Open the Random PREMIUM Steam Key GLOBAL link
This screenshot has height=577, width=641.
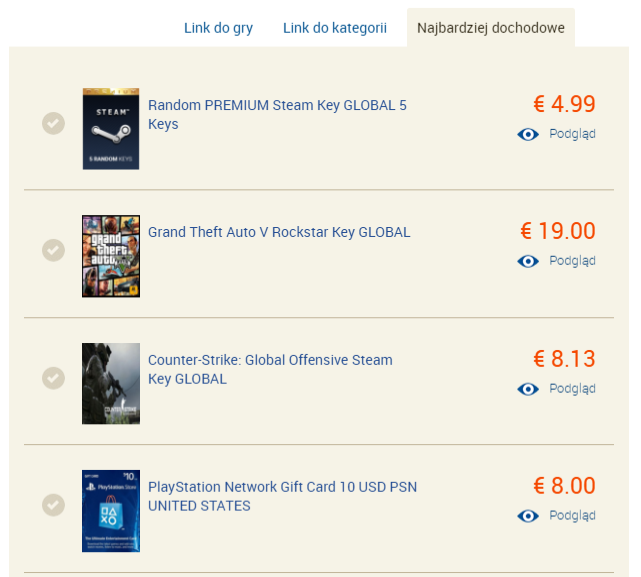(x=277, y=115)
